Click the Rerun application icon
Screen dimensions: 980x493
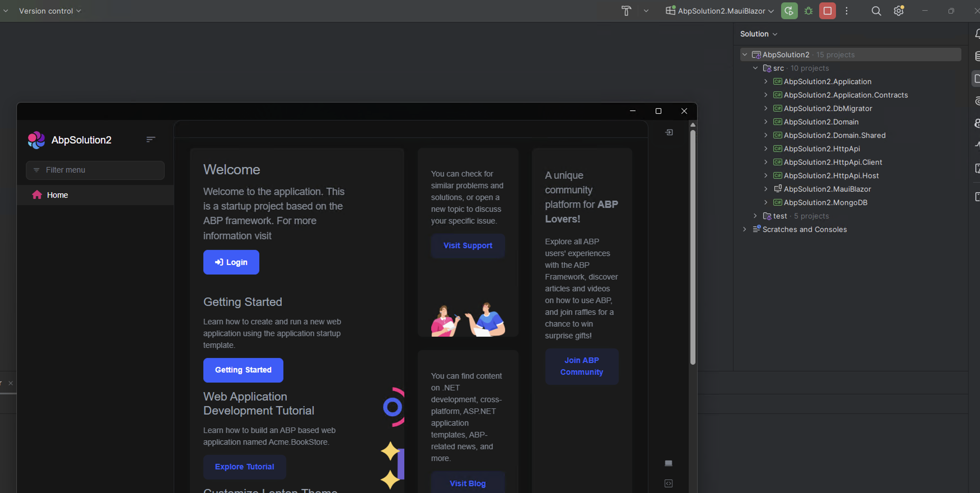pyautogui.click(x=789, y=11)
